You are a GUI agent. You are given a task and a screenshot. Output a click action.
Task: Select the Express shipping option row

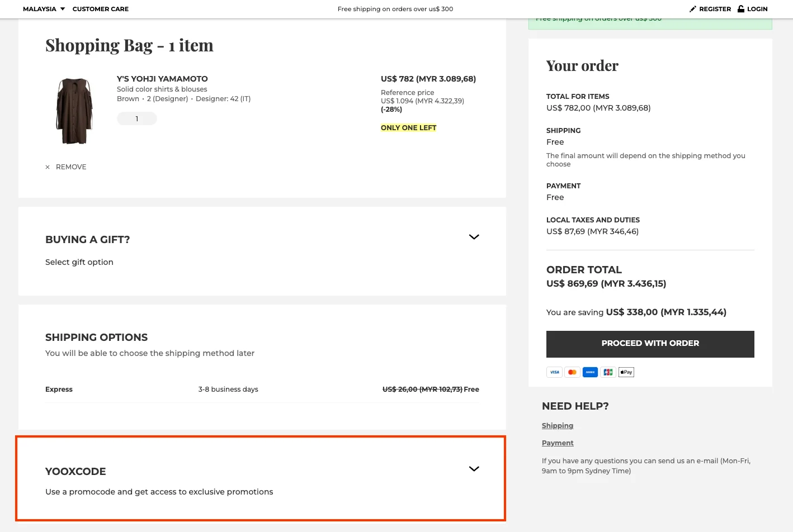click(x=262, y=389)
